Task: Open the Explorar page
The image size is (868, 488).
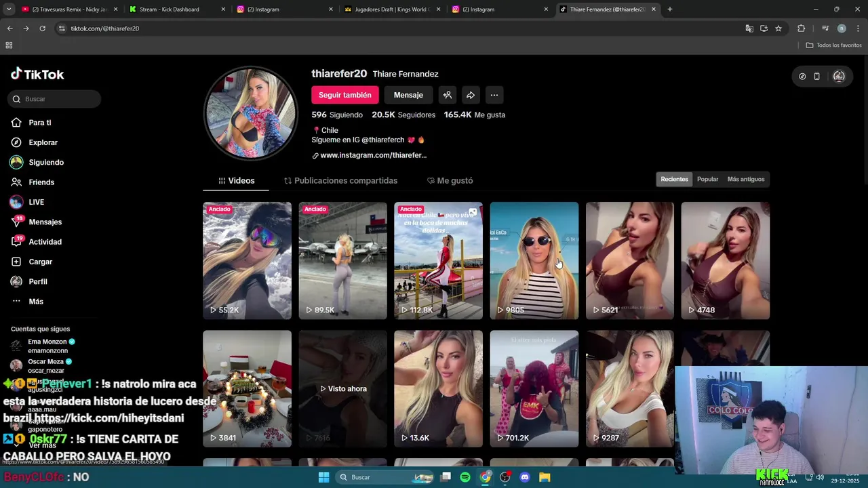Action: pos(34,142)
